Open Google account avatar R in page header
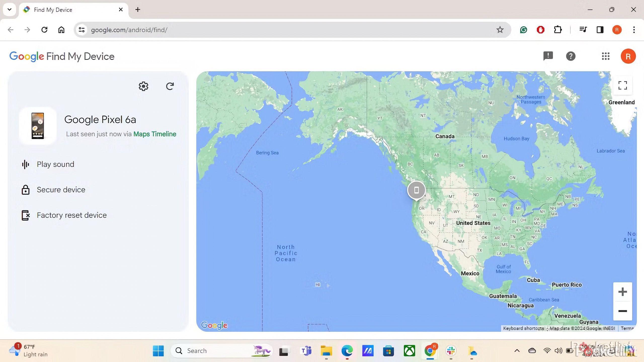 pyautogui.click(x=628, y=56)
